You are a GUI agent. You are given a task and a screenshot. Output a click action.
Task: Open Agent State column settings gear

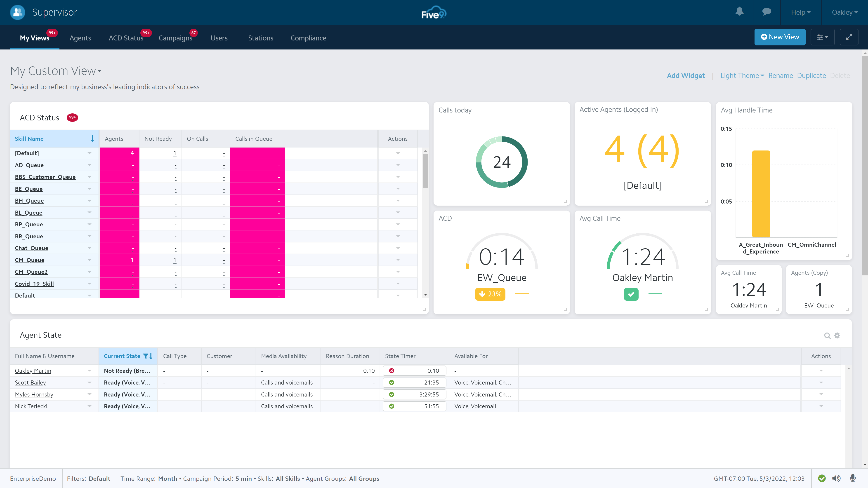point(837,335)
